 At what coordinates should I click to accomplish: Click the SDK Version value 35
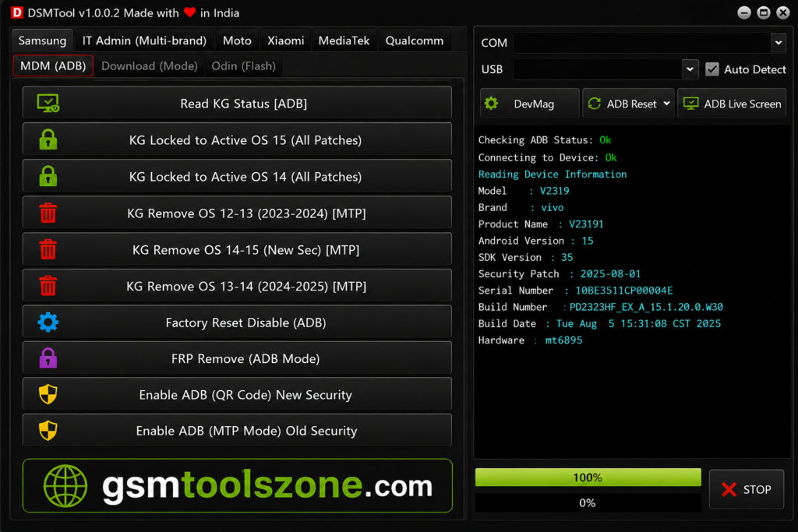click(567, 257)
